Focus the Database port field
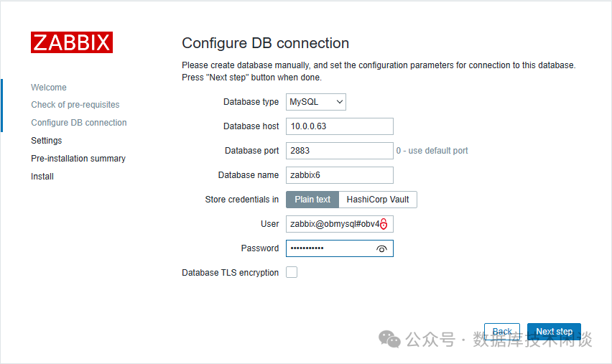The width and height of the screenshot is (612, 364). pos(339,151)
